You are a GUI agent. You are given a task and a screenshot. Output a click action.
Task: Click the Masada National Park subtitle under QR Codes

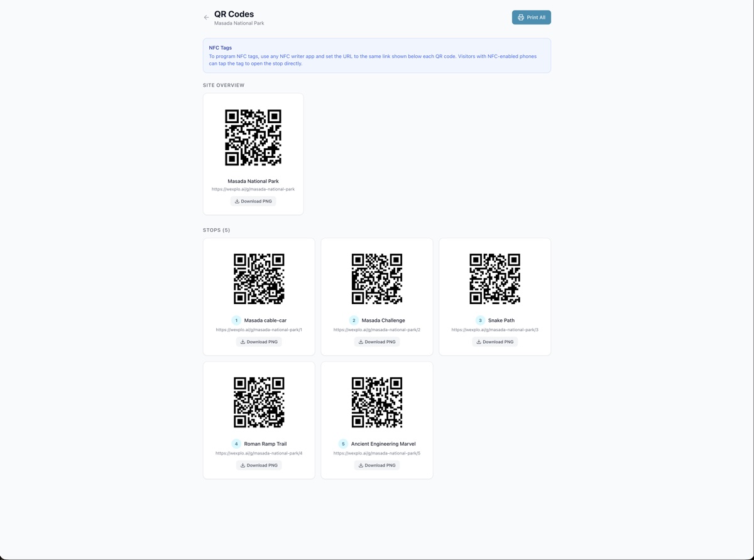click(239, 23)
